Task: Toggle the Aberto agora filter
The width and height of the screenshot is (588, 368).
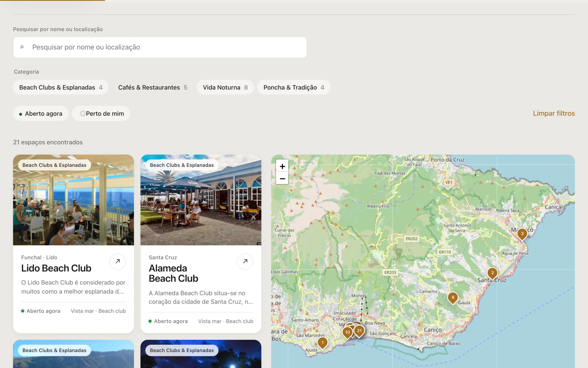Action: (x=41, y=113)
